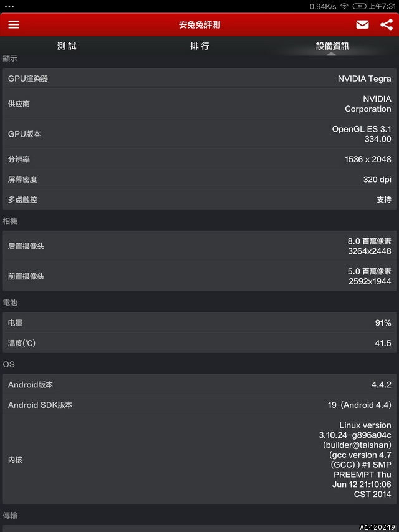Tap the 供应商 NVIDIA Corporation row
Viewport: 399px width, 532px height.
199,104
